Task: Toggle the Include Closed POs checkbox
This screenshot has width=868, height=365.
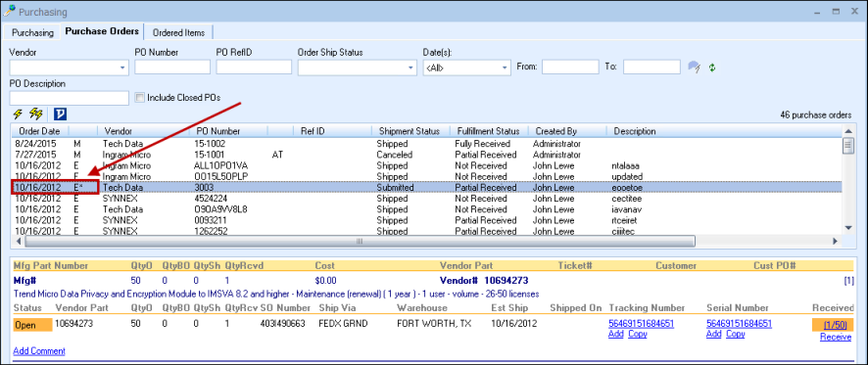Action: (x=139, y=98)
